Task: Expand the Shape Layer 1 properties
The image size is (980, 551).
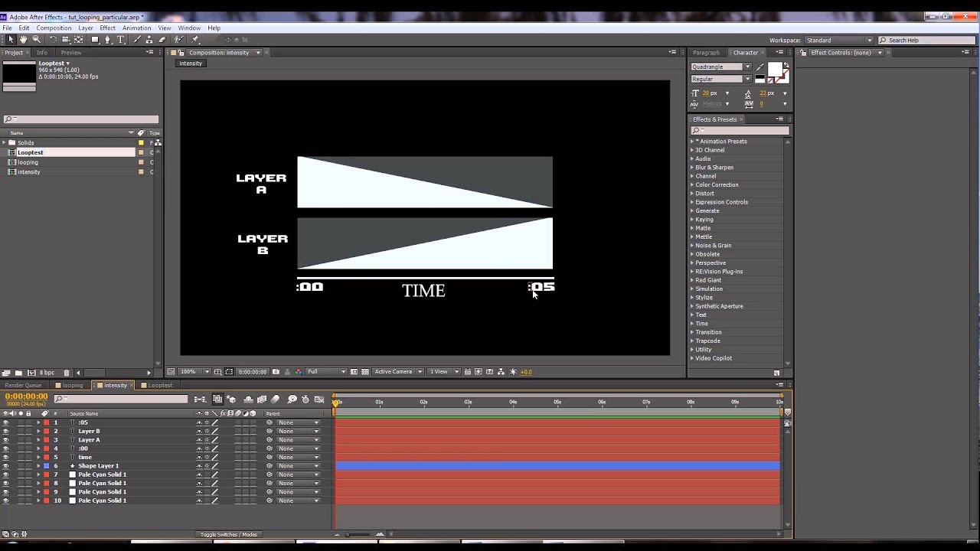Action: click(x=38, y=466)
